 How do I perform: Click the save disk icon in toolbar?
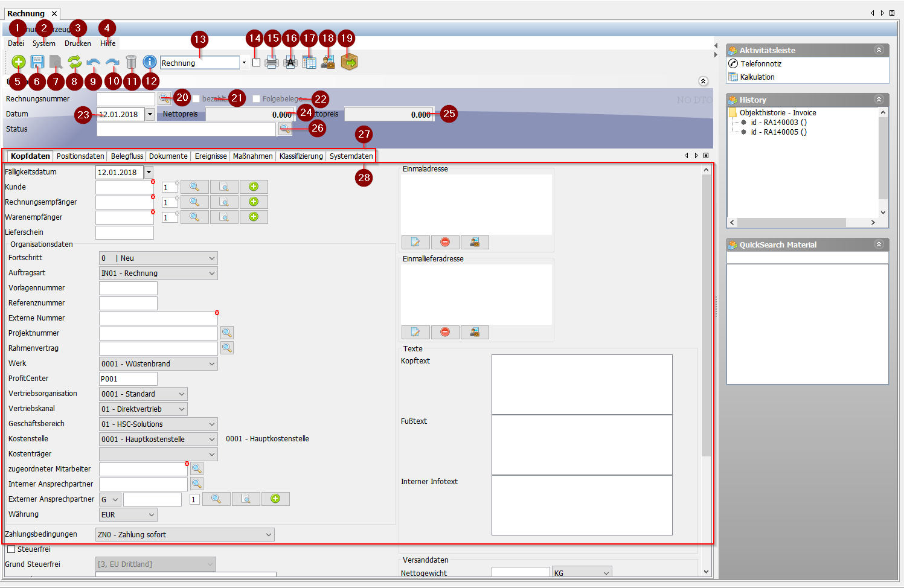pos(37,62)
